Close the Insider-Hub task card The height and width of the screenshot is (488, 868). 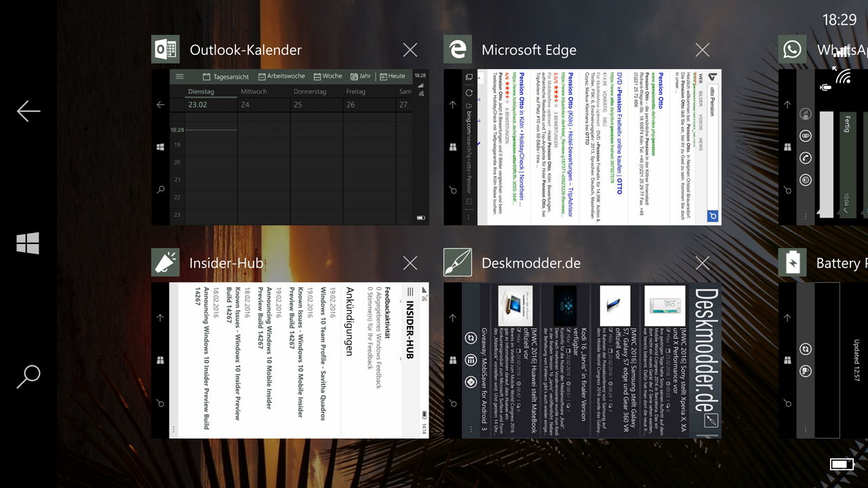(410, 263)
